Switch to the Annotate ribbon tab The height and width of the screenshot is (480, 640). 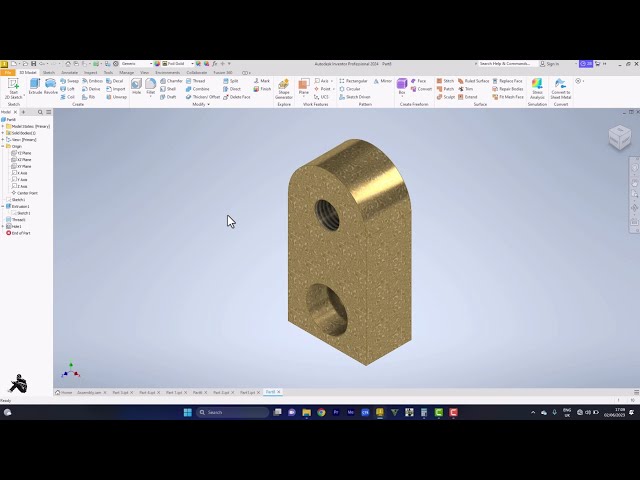[69, 73]
